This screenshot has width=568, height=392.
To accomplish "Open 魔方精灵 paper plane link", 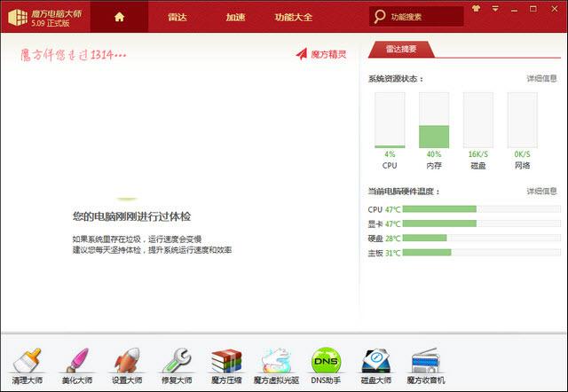I will tap(321, 54).
